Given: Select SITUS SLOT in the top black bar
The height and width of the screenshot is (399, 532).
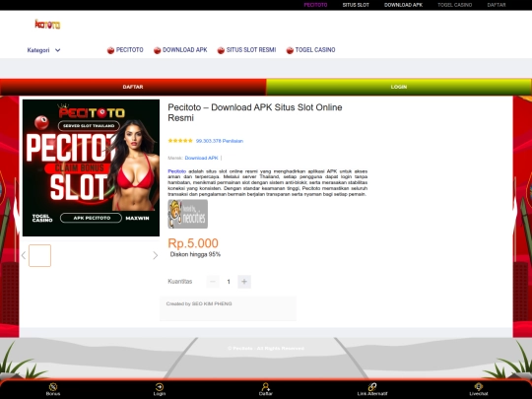Looking at the screenshot, I should [356, 5].
